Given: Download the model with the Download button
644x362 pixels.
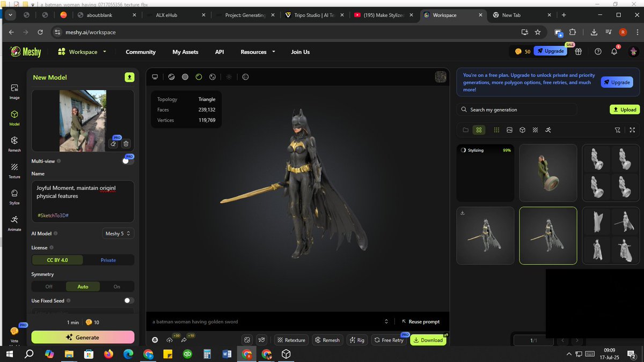Looking at the screenshot, I should [x=428, y=340].
